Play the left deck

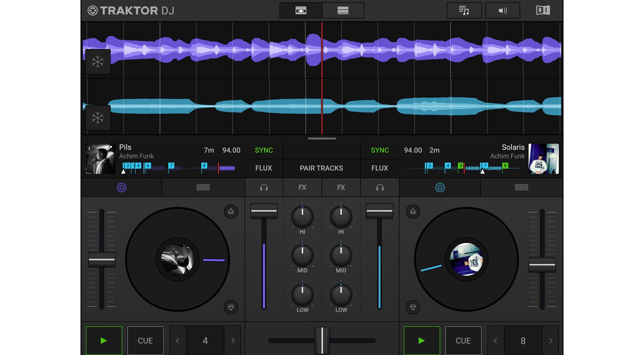point(104,341)
